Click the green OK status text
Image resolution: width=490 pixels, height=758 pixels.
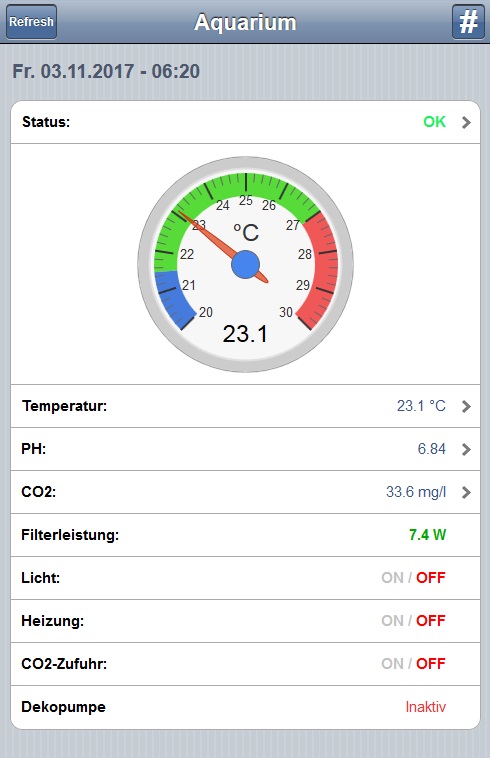[434, 122]
